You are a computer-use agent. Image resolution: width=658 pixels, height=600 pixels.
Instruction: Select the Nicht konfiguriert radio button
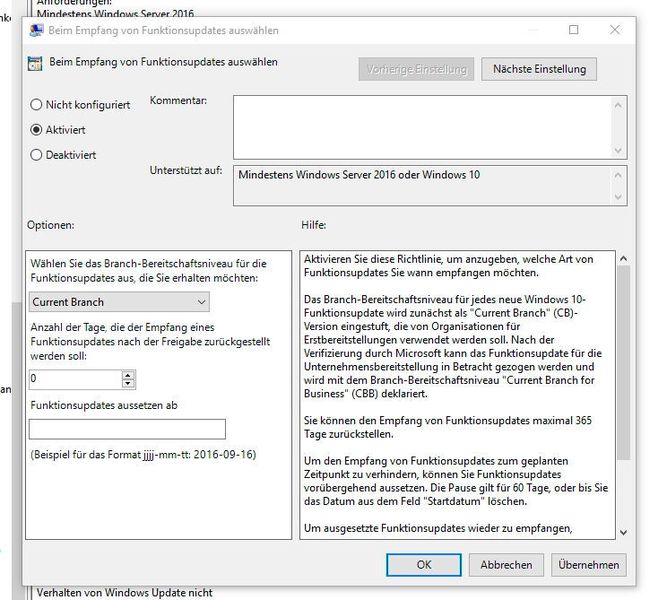click(x=37, y=104)
